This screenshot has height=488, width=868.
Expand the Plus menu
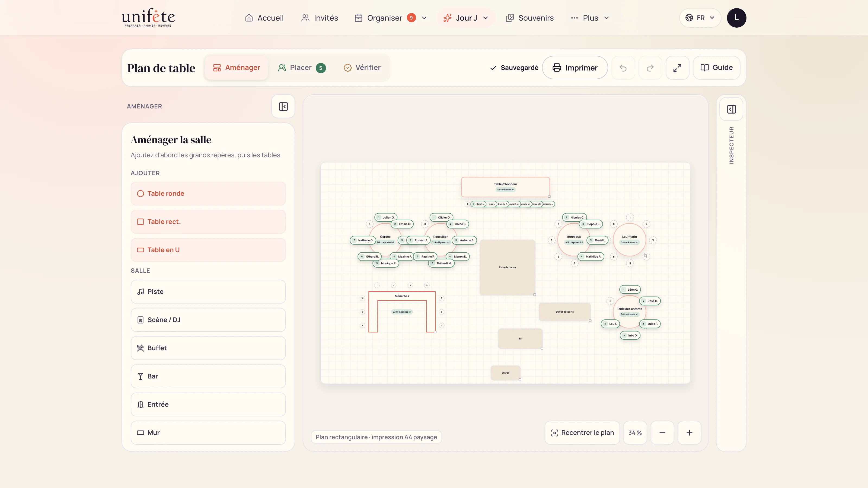click(590, 18)
